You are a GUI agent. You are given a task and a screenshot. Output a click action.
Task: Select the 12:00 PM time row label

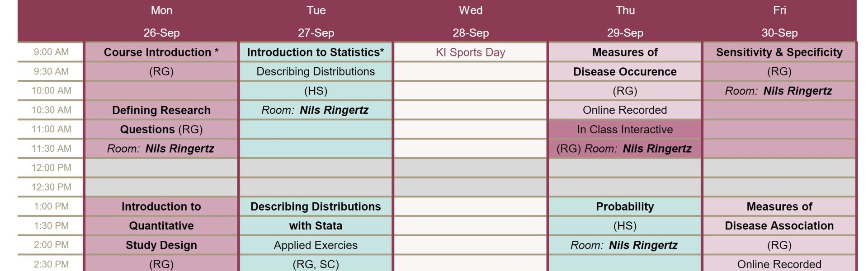click(51, 168)
